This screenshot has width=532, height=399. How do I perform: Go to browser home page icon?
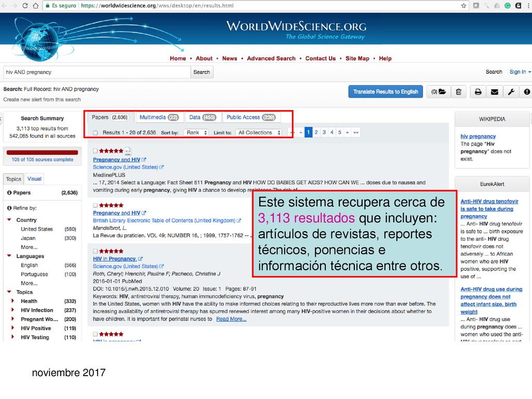[35, 5]
